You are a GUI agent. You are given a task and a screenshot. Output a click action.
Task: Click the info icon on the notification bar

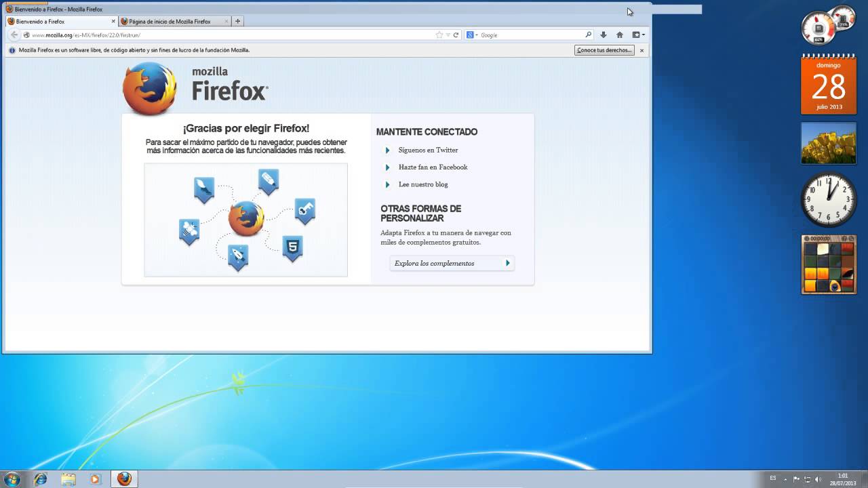pyautogui.click(x=12, y=50)
